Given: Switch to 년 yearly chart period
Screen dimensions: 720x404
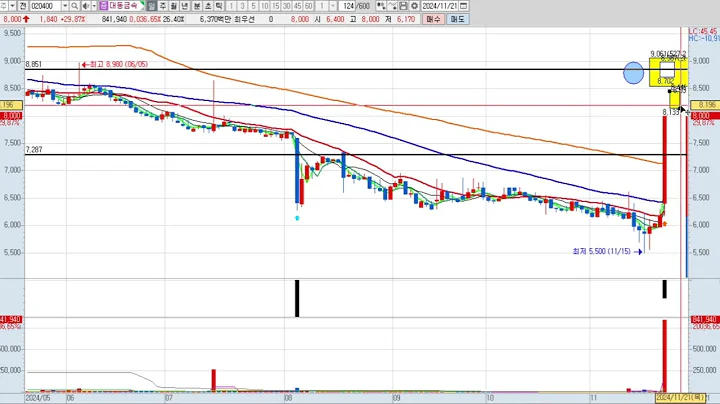Looking at the screenshot, I should (x=185, y=6).
